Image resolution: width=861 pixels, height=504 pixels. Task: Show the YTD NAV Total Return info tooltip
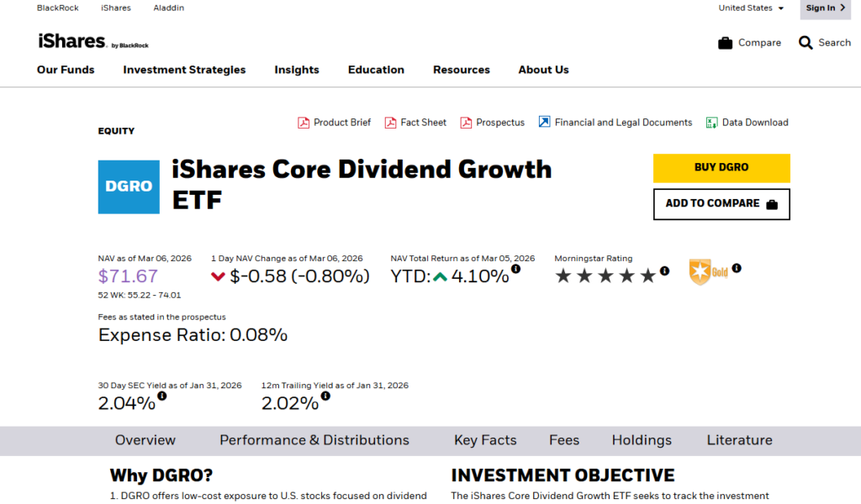click(515, 269)
